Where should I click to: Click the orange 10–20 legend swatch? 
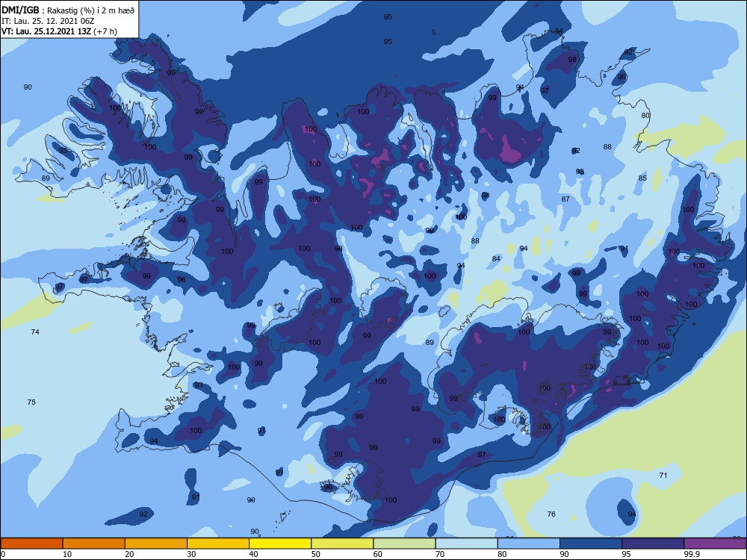pyautogui.click(x=94, y=544)
